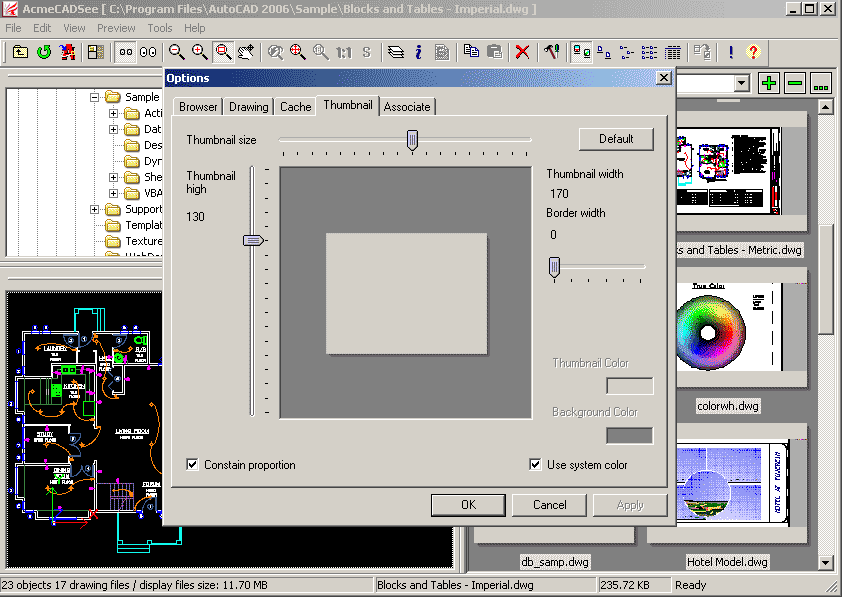Expand the Acti folder node
This screenshot has width=842, height=597.
(x=113, y=113)
